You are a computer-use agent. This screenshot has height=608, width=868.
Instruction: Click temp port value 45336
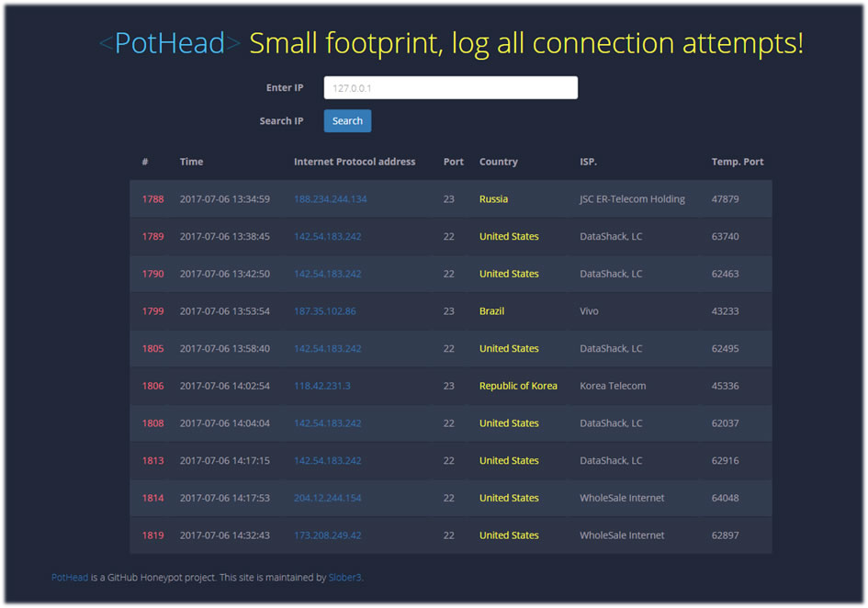[726, 386]
